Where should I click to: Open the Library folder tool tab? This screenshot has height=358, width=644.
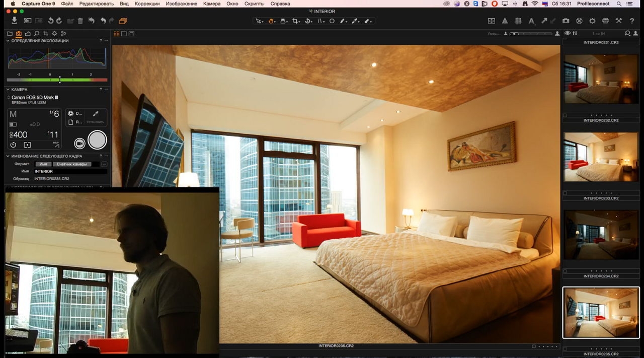tap(10, 33)
